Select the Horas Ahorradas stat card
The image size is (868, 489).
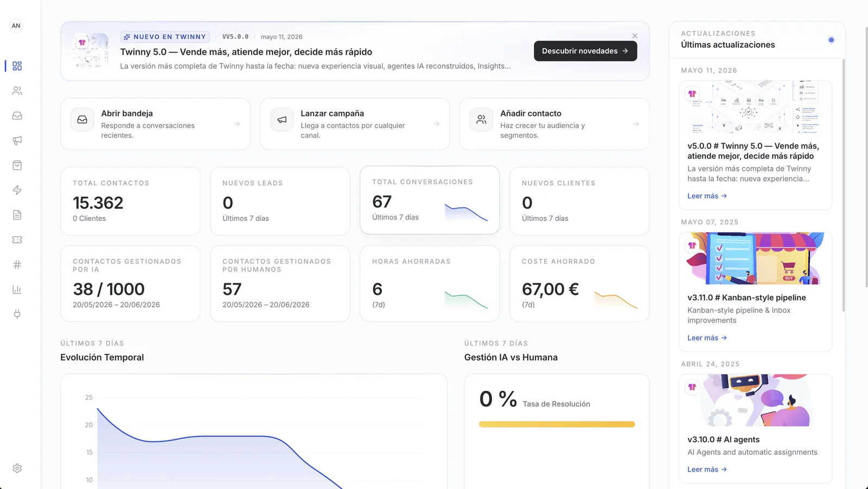[430, 284]
